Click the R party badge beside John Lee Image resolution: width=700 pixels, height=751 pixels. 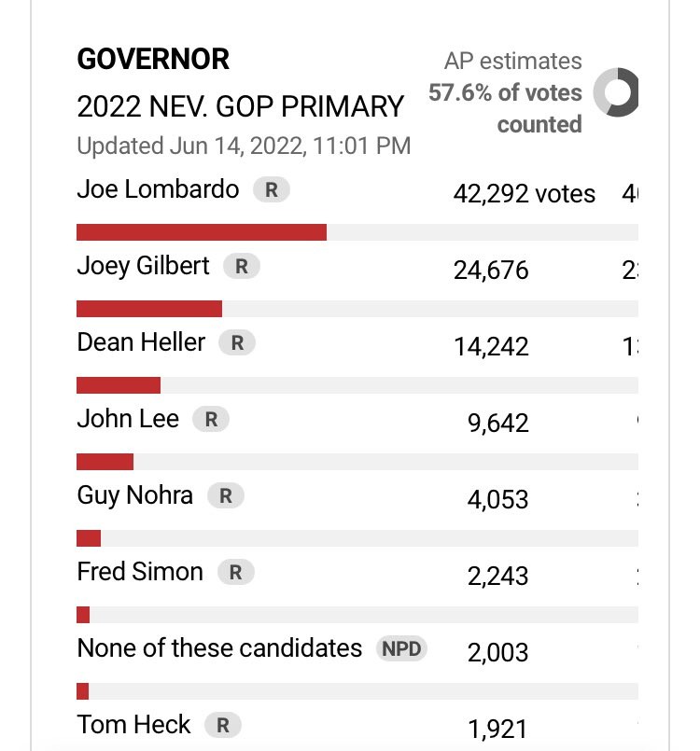tap(211, 420)
